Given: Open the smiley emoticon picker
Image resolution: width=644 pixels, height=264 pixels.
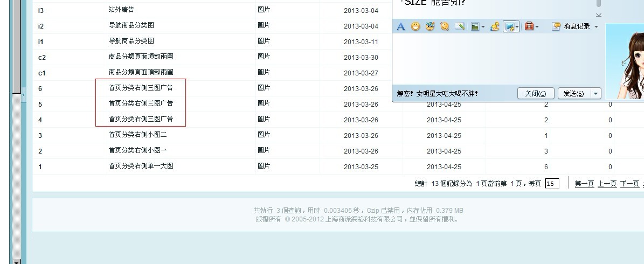Looking at the screenshot, I should coord(416,27).
